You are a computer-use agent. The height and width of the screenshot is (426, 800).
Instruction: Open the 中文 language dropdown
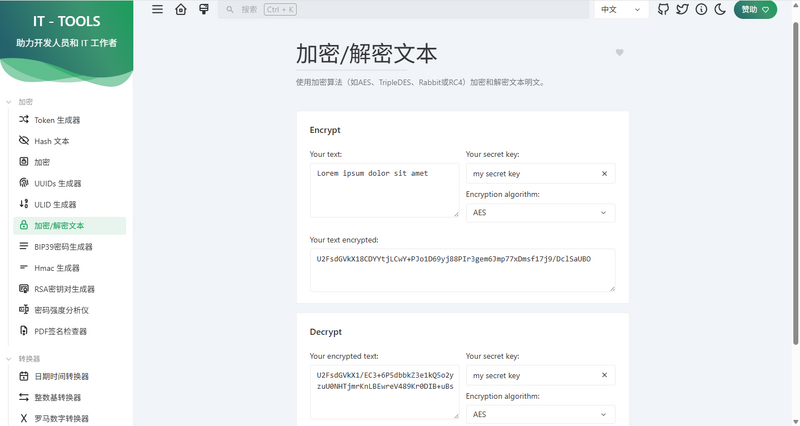tap(621, 9)
